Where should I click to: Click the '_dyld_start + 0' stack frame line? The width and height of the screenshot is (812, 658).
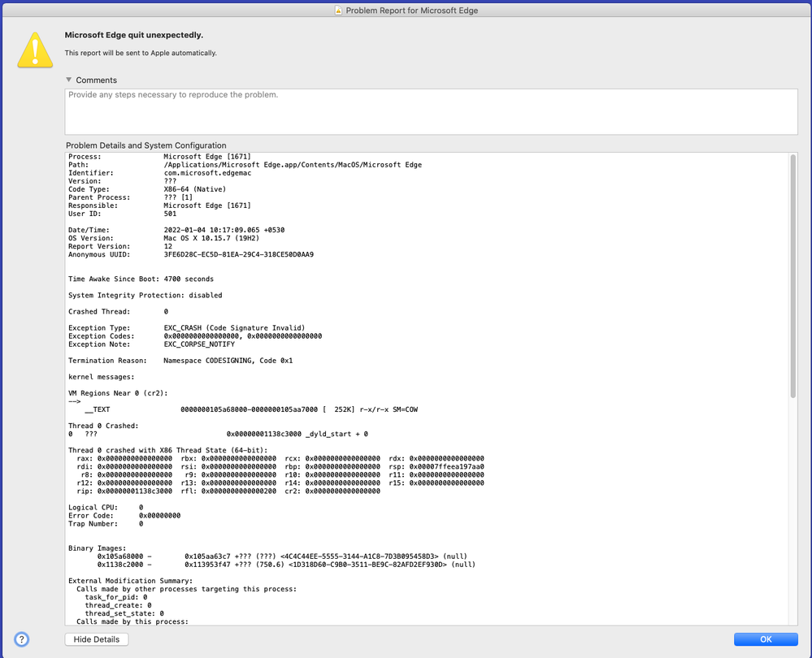pos(218,434)
